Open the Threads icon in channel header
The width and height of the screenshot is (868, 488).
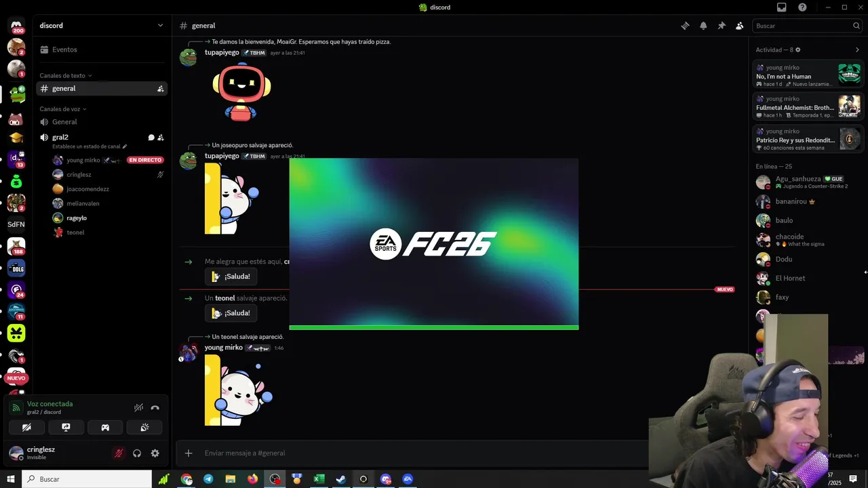point(685,26)
